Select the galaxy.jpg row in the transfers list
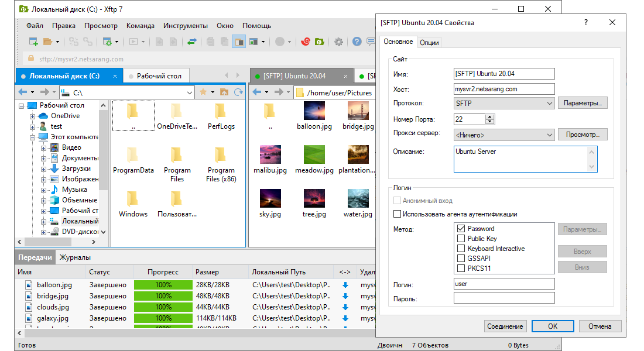The width and height of the screenshot is (644, 351). click(195, 318)
